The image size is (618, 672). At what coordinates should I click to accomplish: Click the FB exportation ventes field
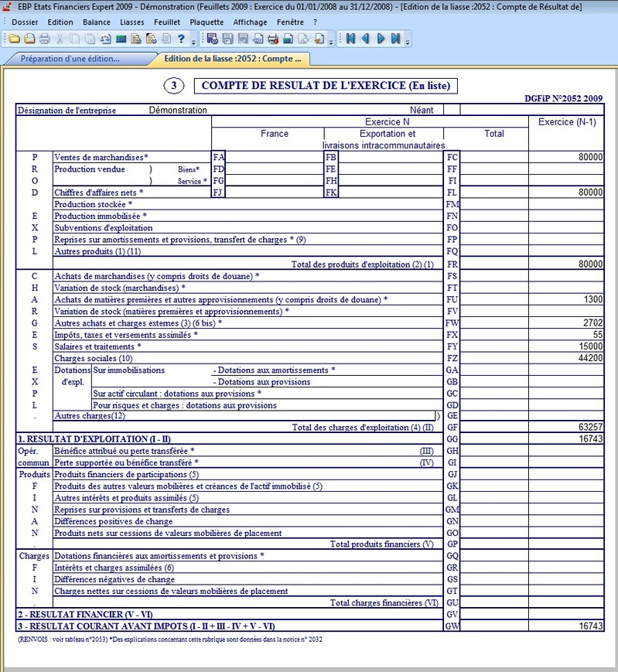tap(391, 157)
